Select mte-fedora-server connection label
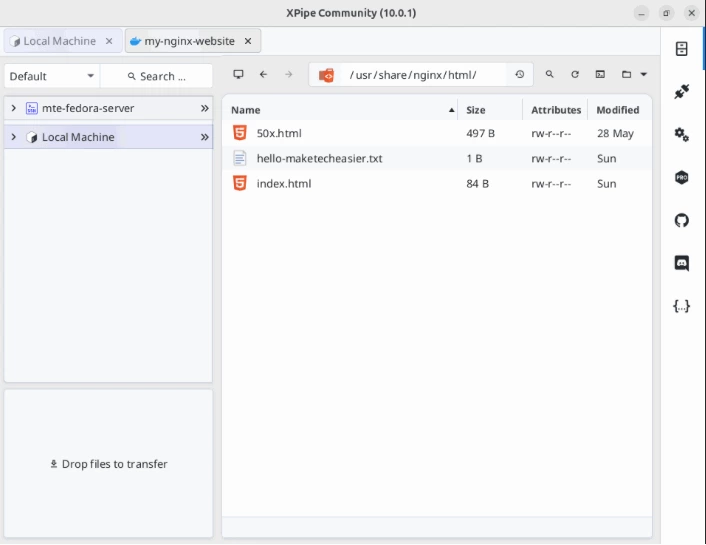 pos(88,108)
